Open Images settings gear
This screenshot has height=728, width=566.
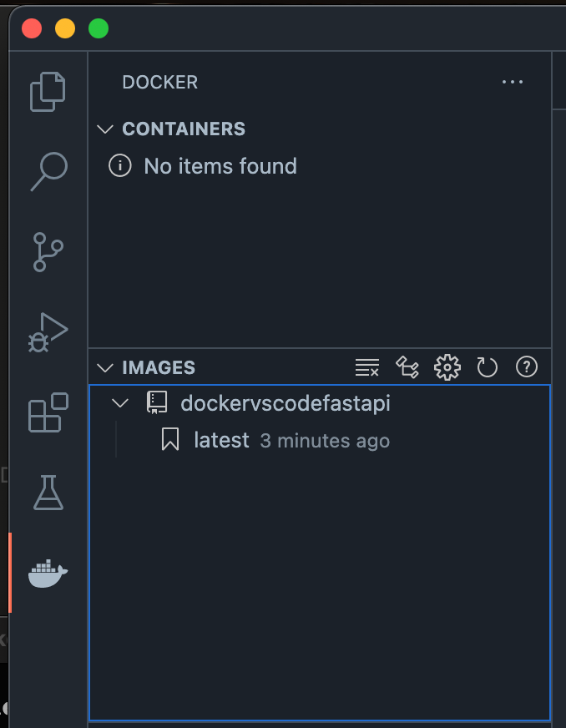pyautogui.click(x=447, y=367)
